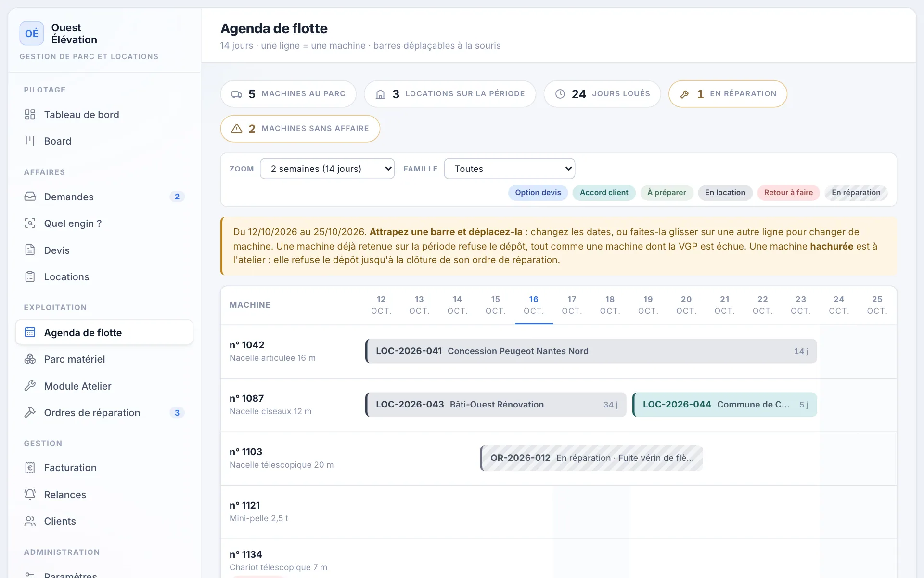Click the Board columns icon
Screen dimensions: 924x578
tap(30, 141)
